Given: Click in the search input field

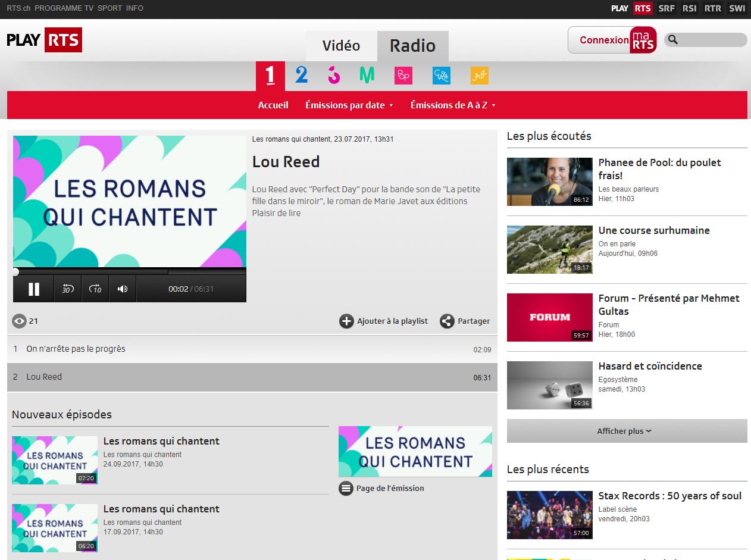Looking at the screenshot, I should click(x=712, y=40).
